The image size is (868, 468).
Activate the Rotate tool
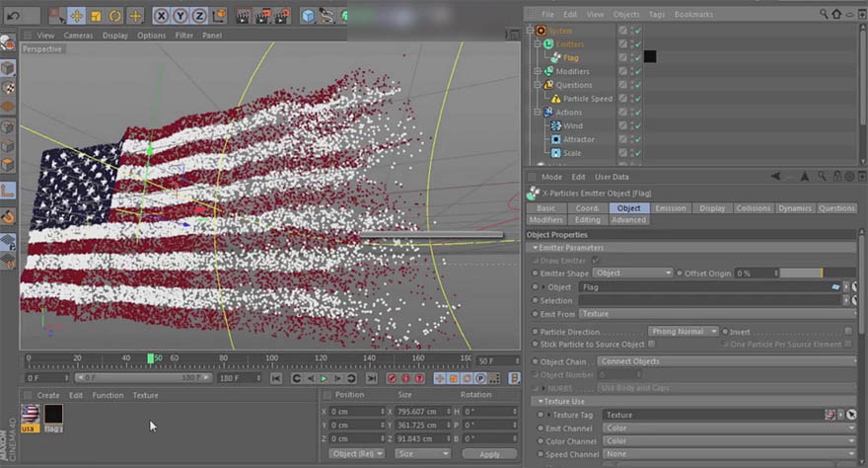click(x=115, y=16)
